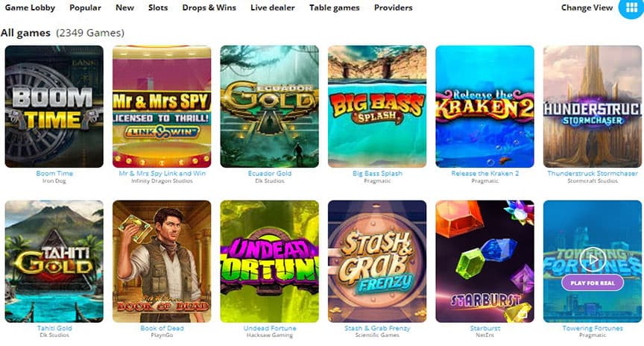The height and width of the screenshot is (346, 644).
Task: Click the Change View grid icon
Action: 631,7
